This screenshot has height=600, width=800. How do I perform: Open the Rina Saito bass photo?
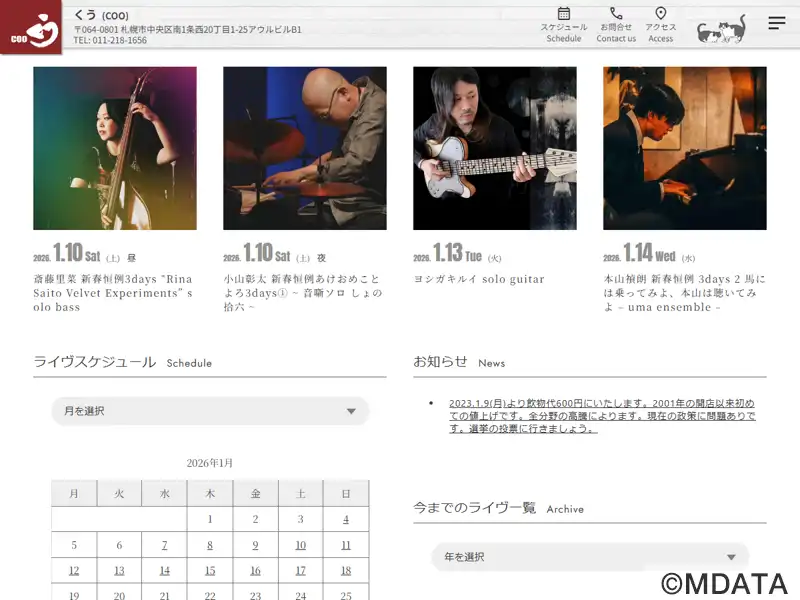tap(115, 148)
